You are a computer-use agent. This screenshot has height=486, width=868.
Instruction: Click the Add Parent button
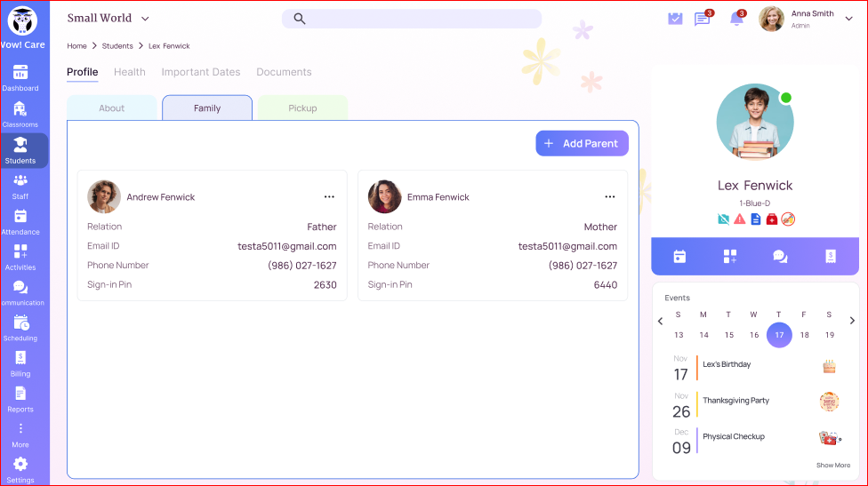tap(582, 143)
